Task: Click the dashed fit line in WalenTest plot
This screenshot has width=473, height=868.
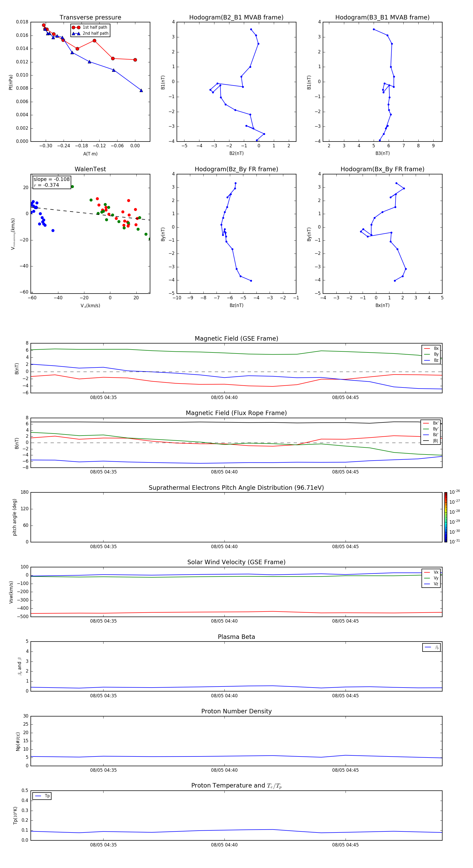Action: coord(90,213)
